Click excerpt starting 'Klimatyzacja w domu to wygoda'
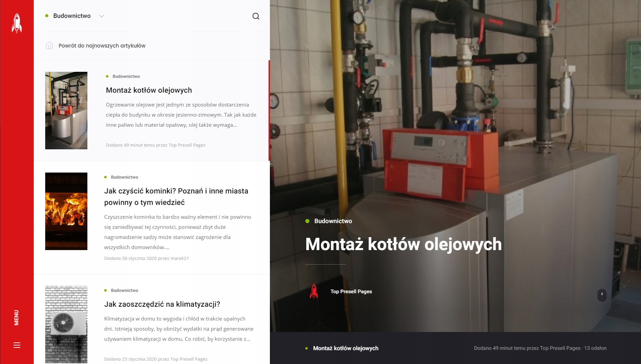 [x=179, y=329]
